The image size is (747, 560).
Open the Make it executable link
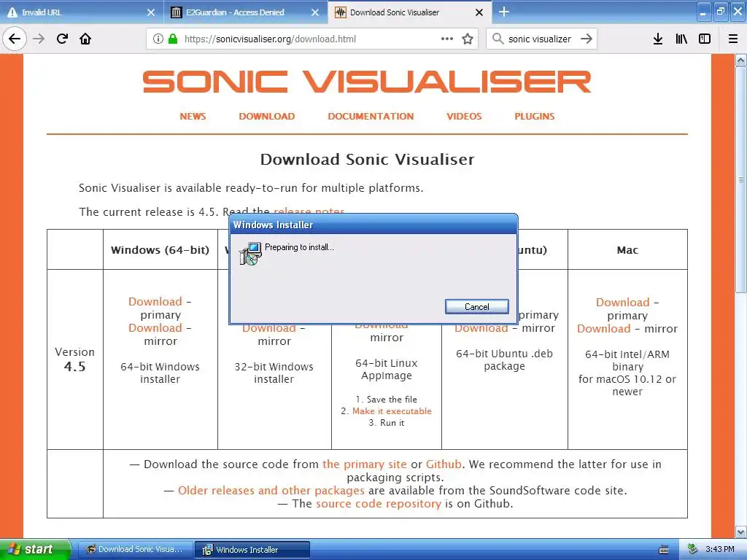(392, 411)
